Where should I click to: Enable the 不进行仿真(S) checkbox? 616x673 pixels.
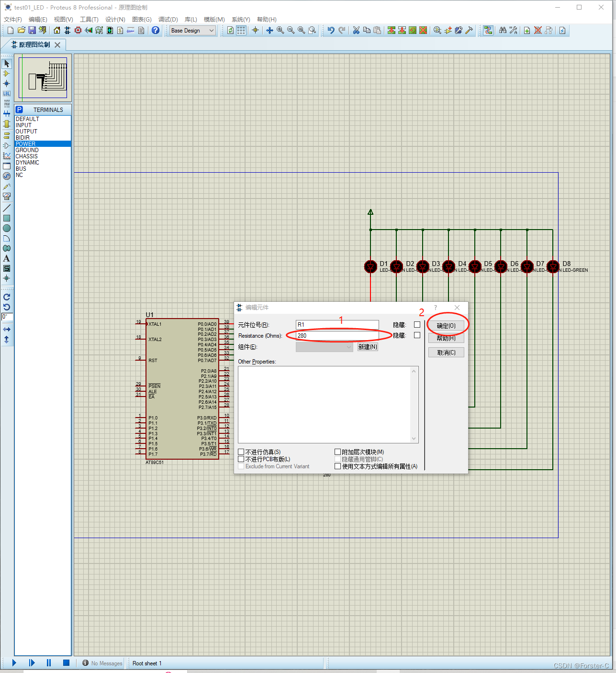pyautogui.click(x=241, y=452)
